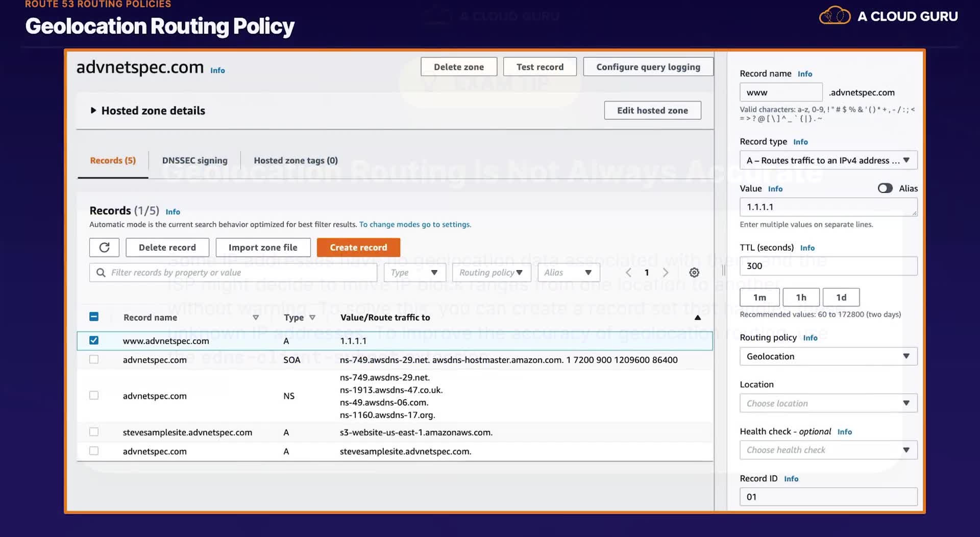Screen dimensions: 980x537
Task: Toggle the Alias switch
Action: coord(885,188)
